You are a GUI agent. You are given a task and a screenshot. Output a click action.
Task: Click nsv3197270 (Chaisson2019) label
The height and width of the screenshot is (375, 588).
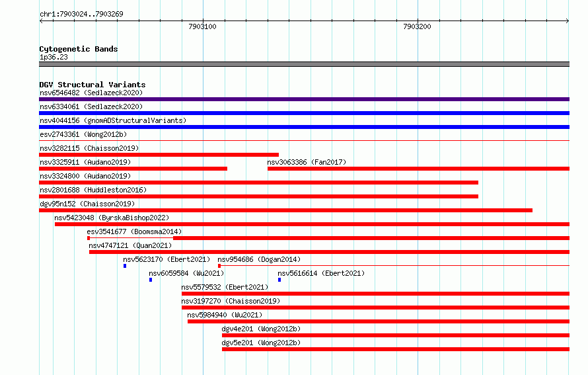231,301
